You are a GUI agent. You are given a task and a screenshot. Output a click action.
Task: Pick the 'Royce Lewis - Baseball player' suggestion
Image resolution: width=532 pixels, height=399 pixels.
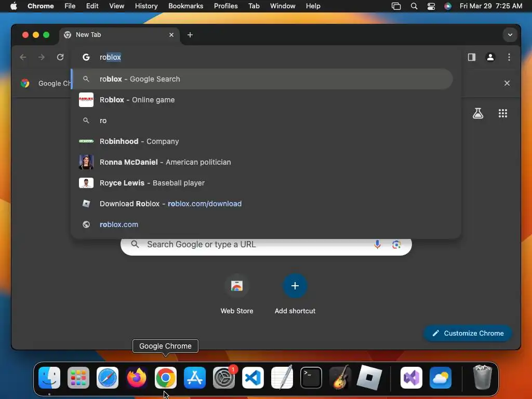[262, 183]
